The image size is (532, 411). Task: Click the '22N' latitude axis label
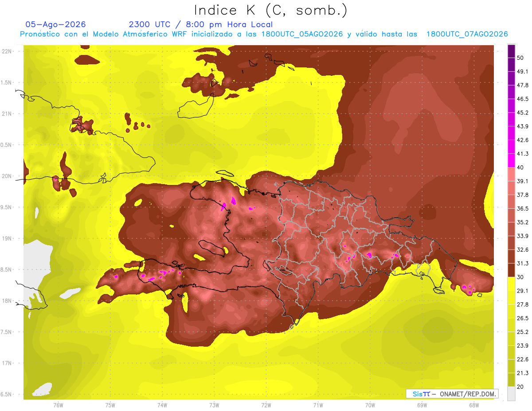pyautogui.click(x=7, y=51)
